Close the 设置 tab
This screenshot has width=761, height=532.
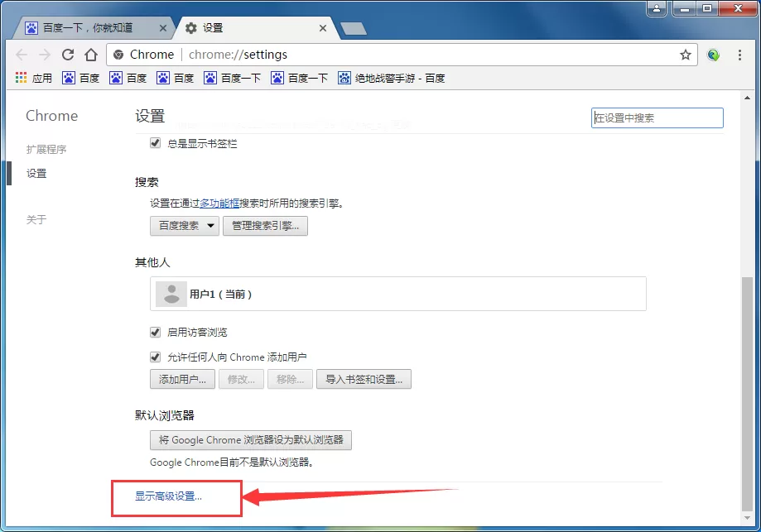(323, 28)
